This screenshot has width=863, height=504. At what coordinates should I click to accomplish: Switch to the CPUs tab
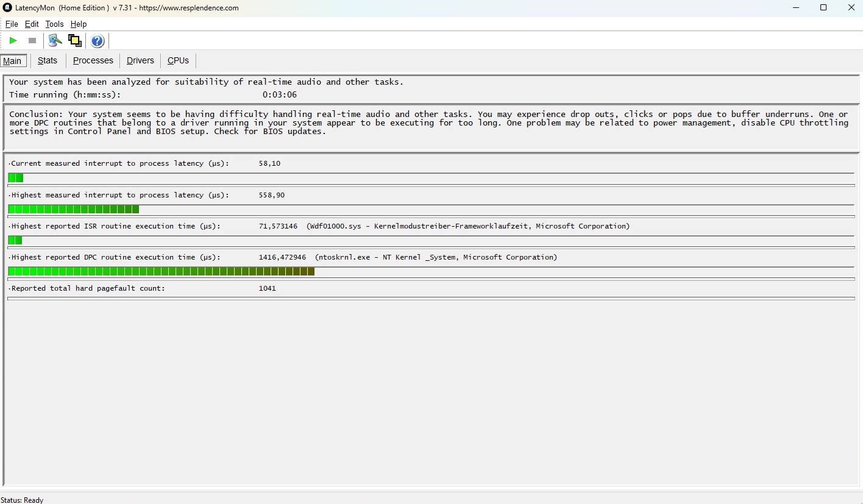coord(179,60)
